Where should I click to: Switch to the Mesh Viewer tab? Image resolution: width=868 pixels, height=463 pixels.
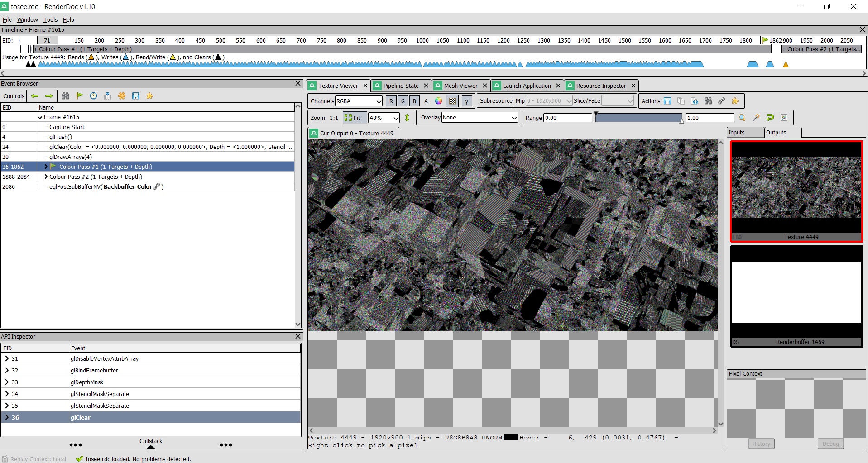click(x=459, y=85)
